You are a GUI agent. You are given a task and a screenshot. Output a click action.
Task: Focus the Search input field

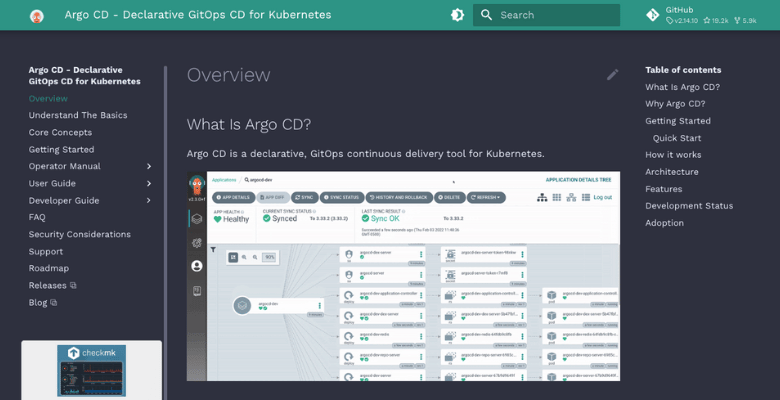[x=546, y=15]
